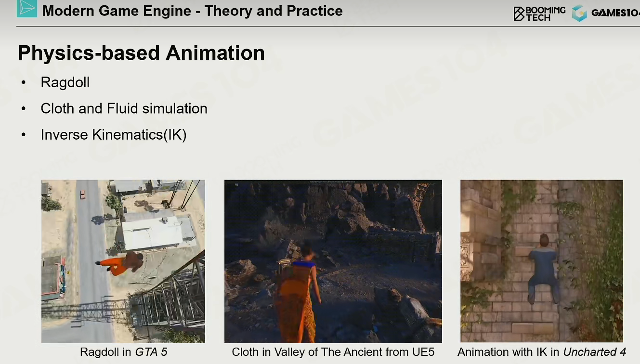The width and height of the screenshot is (640, 364).
Task: Click the GAMES104 cube logo
Action: [579, 13]
